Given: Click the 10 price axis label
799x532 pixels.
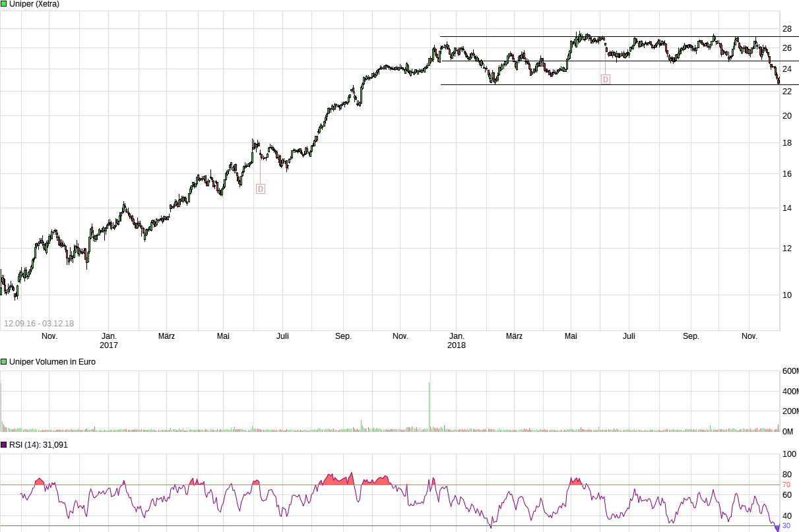Looking at the screenshot, I should (786, 295).
